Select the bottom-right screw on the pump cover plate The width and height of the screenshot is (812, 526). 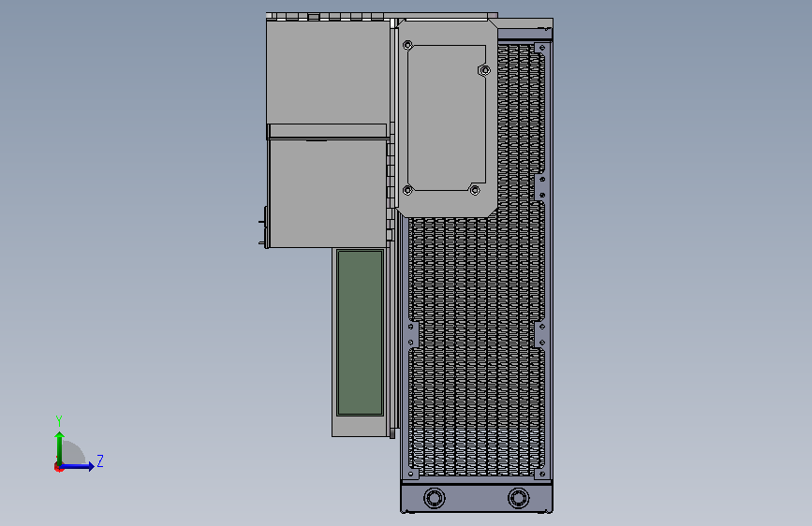pos(475,190)
